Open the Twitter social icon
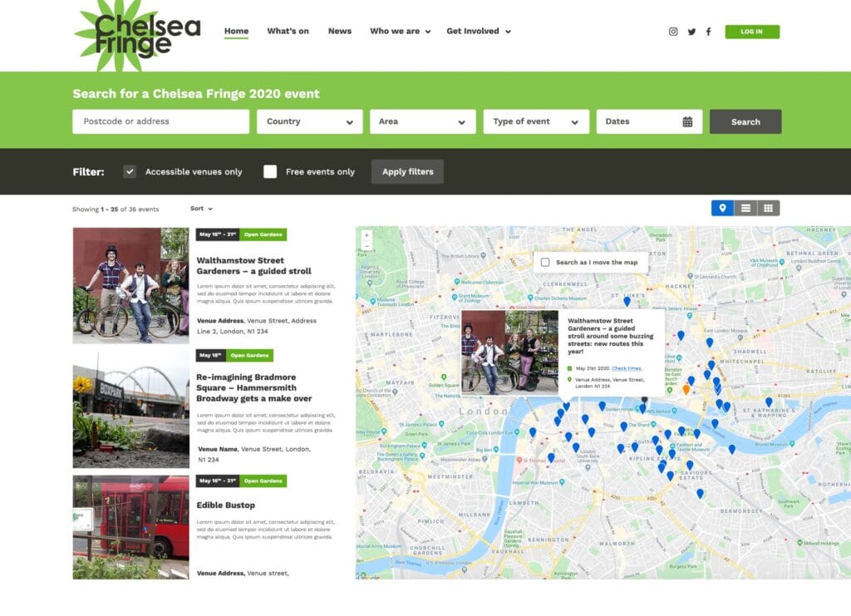The height and width of the screenshot is (616, 851). [x=691, y=32]
